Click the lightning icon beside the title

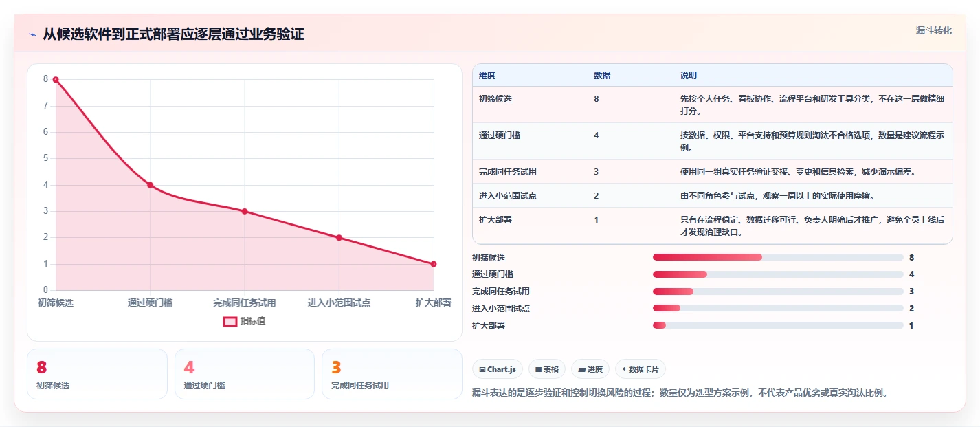coord(33,34)
